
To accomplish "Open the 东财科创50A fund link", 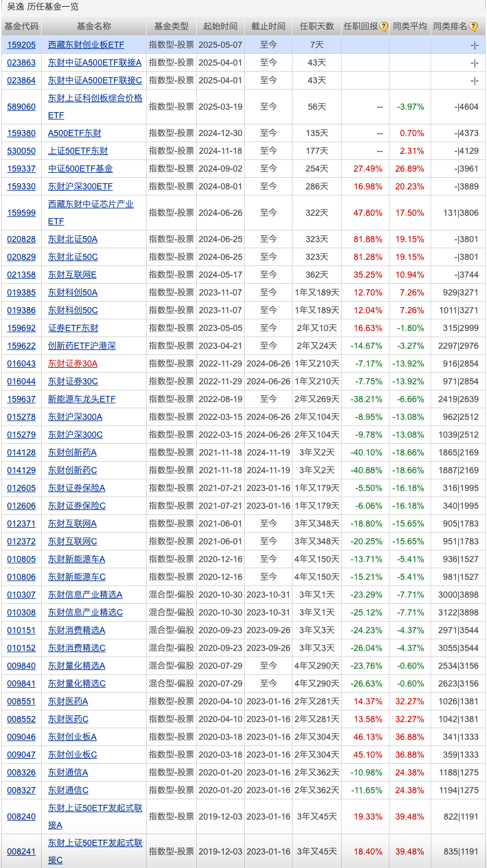I will (72, 292).
